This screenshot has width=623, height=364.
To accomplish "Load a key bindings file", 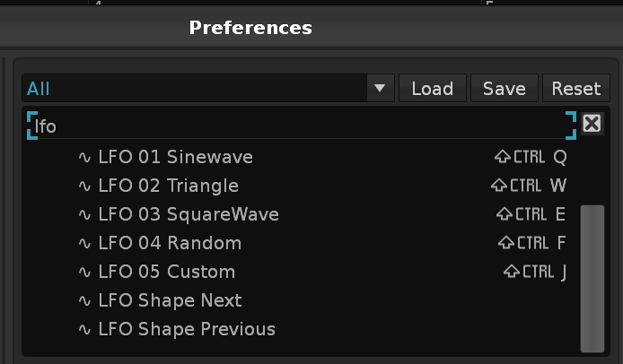I will (432, 88).
